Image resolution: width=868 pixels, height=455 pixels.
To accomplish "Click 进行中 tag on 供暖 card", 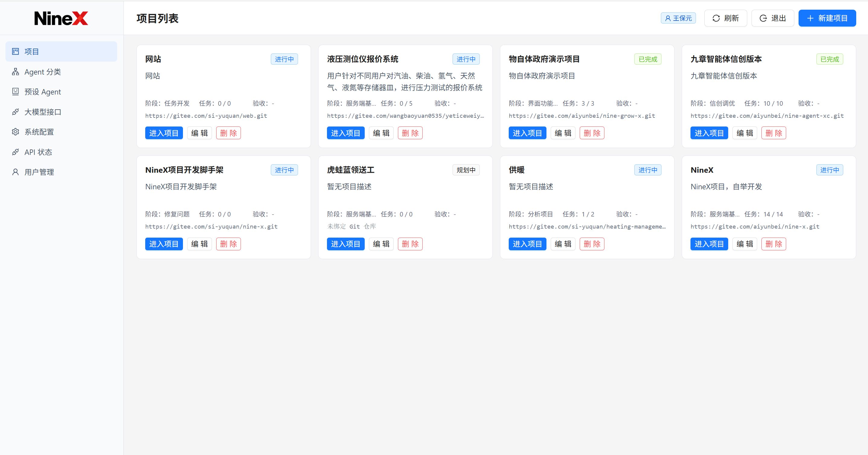I will click(x=648, y=170).
